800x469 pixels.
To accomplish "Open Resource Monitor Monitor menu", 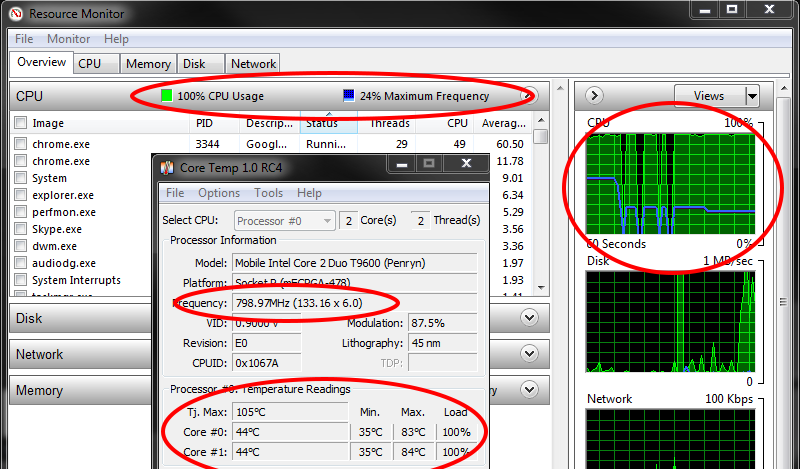I will [68, 39].
